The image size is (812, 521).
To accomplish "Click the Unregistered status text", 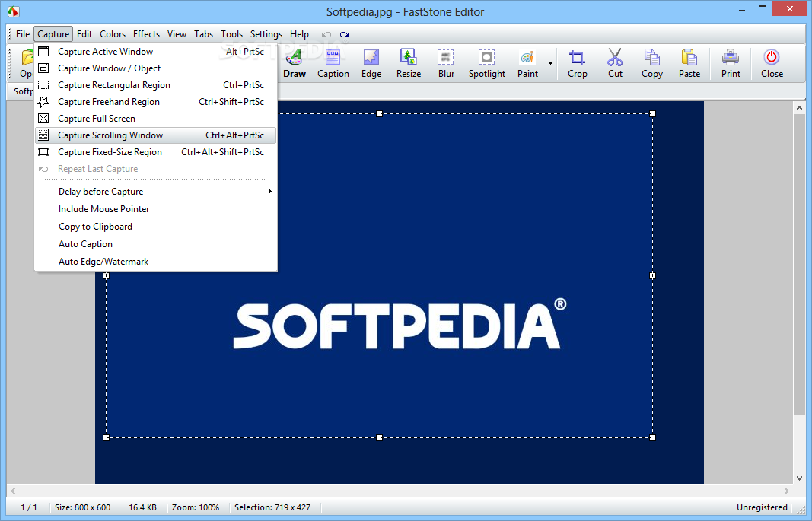I will click(762, 507).
